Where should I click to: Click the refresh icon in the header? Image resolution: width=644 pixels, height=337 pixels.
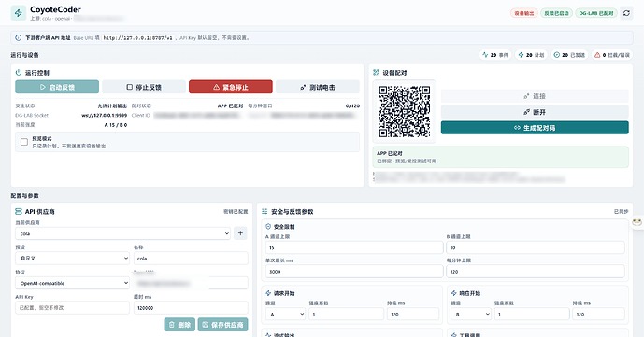[x=626, y=13]
